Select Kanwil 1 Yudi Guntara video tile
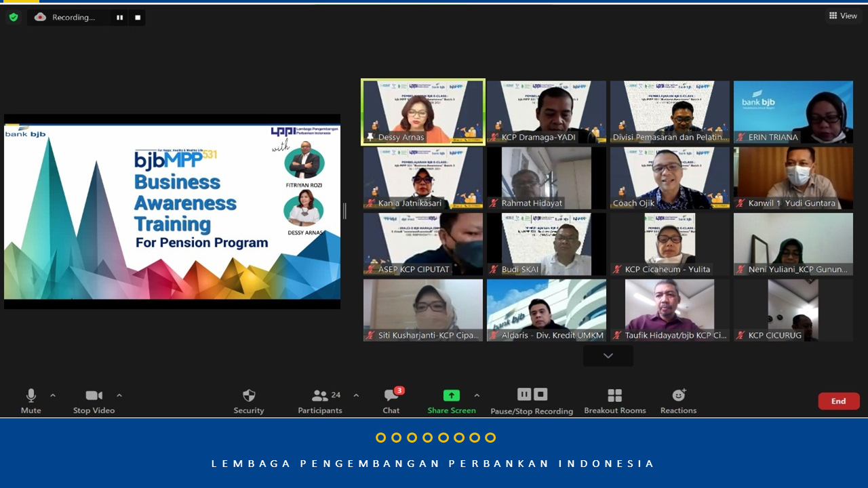Viewport: 868px width, 488px height. click(793, 178)
